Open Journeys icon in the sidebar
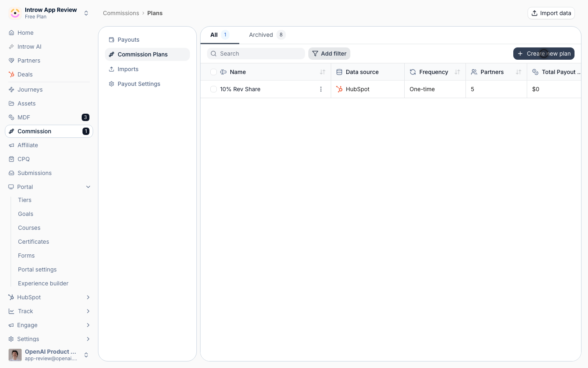The image size is (588, 368). pos(11,90)
